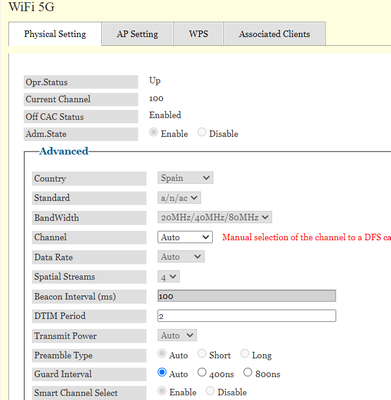
Task: Open the Transmit Power dropdown
Action: coord(177,335)
